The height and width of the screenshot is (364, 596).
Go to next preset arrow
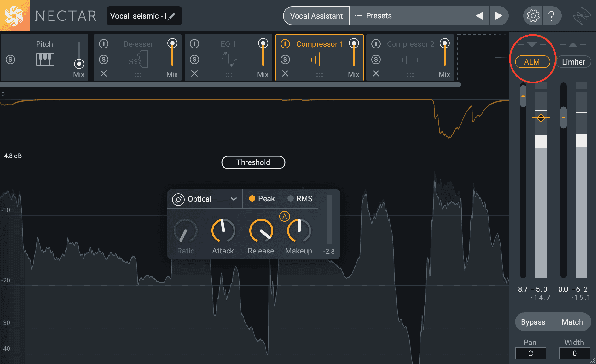[499, 16]
